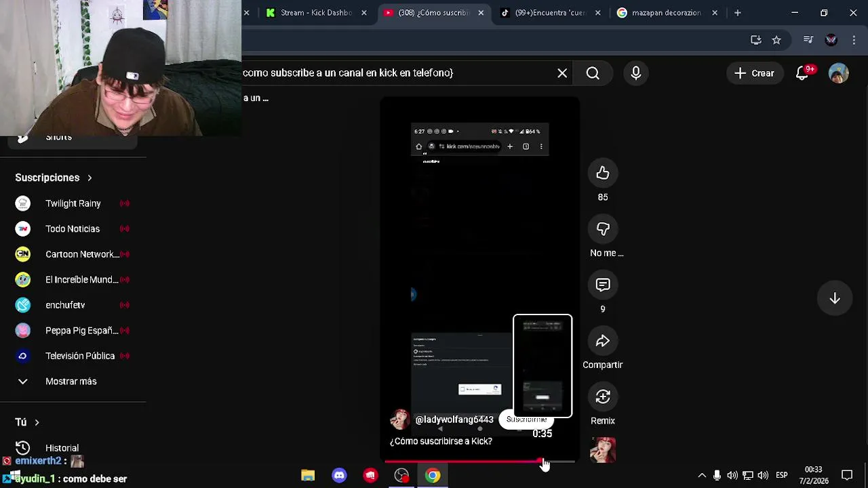Click Short title ¿Cómo suscribirse a Kick?
868x488 pixels.
[x=441, y=441]
